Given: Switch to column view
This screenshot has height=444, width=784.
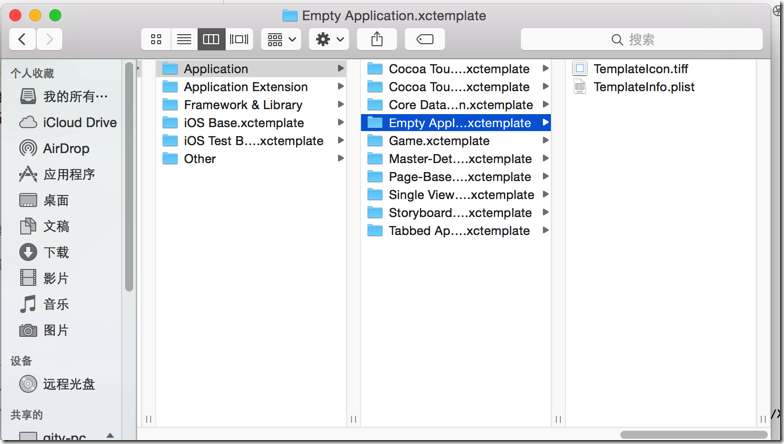Looking at the screenshot, I should [211, 39].
